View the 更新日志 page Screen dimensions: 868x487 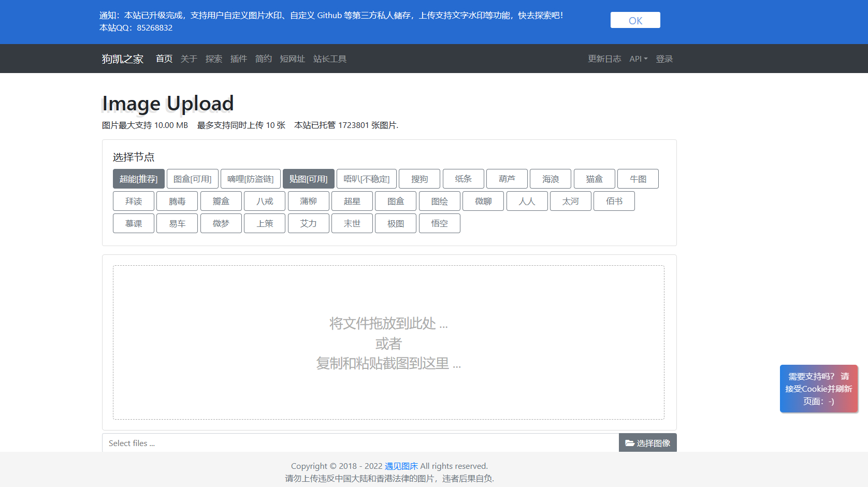pos(604,59)
